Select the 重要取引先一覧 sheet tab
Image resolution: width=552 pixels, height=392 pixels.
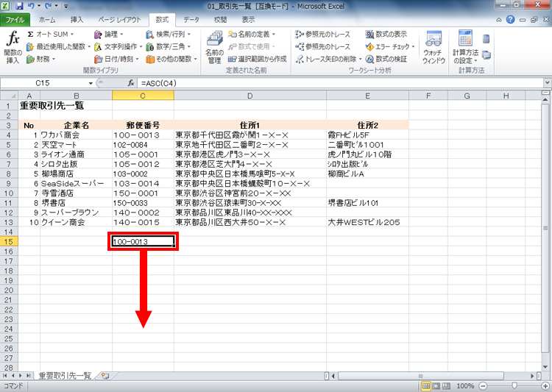point(65,376)
